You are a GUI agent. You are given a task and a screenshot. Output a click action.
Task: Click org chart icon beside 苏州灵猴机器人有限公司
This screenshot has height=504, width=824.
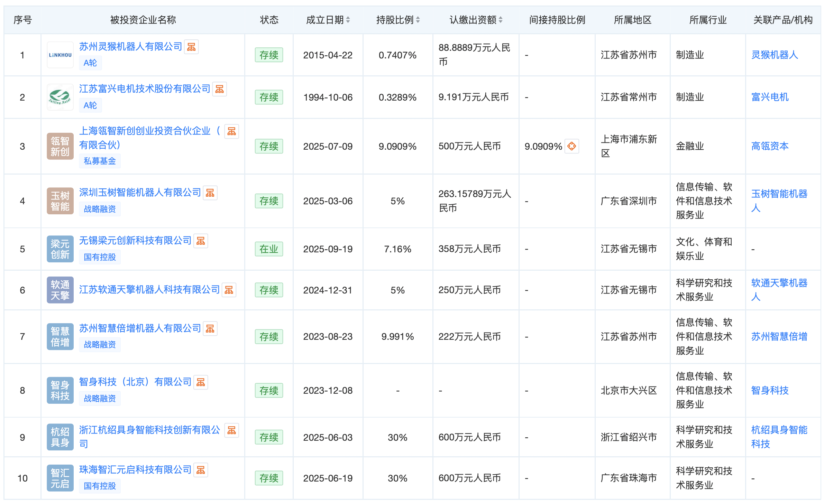point(191,47)
